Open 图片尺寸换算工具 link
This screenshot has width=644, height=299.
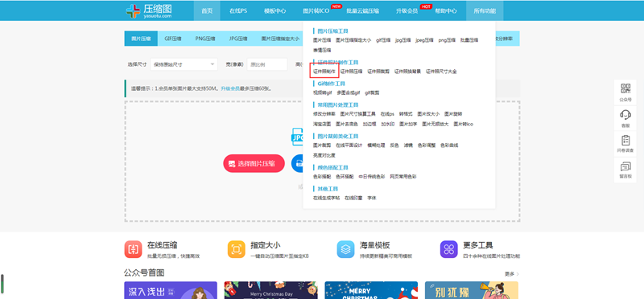click(357, 114)
